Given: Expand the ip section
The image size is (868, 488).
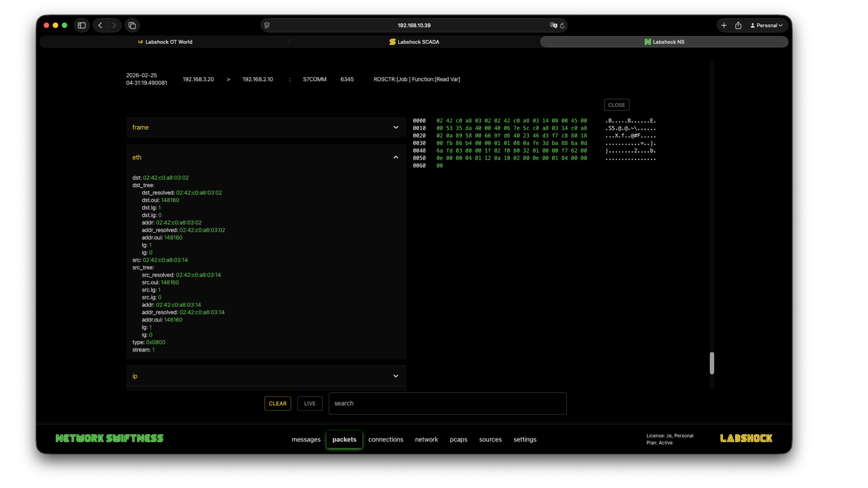Looking at the screenshot, I should pyautogui.click(x=266, y=376).
